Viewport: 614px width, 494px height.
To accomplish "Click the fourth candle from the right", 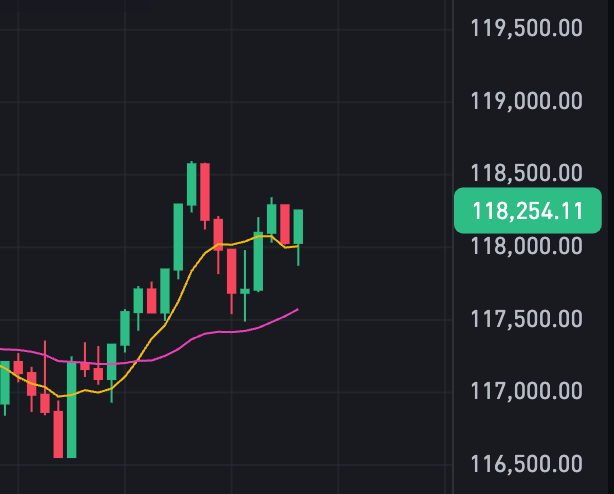I will pyautogui.click(x=258, y=262).
